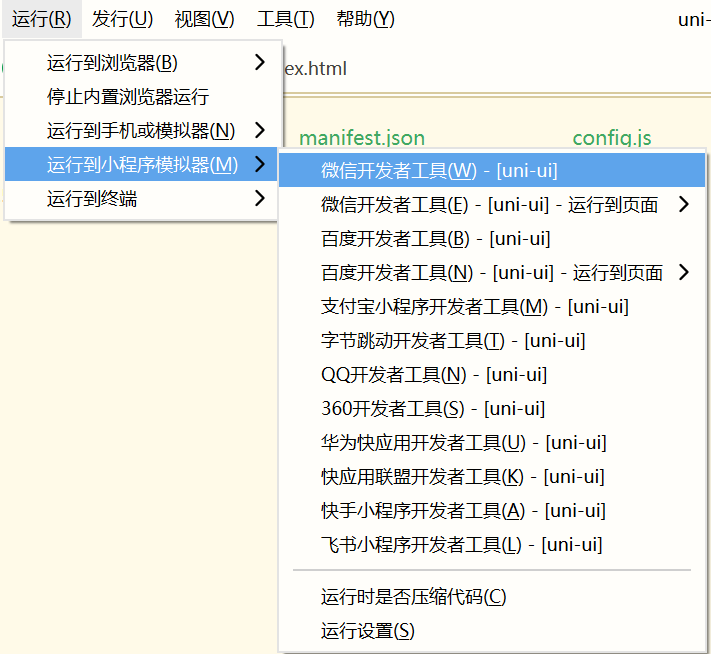Expand arrow on 微信开发者工具(E) 运行到页面
Image resolution: width=711 pixels, height=654 pixels.
pyautogui.click(x=684, y=205)
